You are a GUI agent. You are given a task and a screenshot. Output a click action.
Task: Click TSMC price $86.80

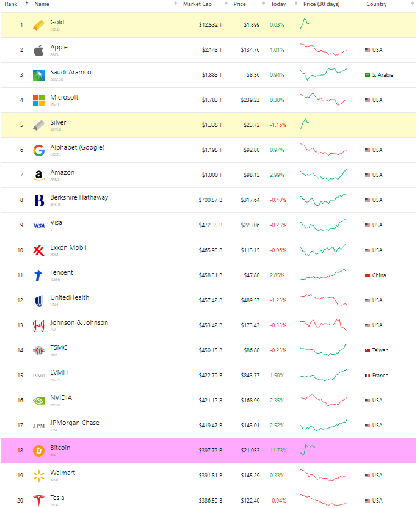(x=252, y=350)
